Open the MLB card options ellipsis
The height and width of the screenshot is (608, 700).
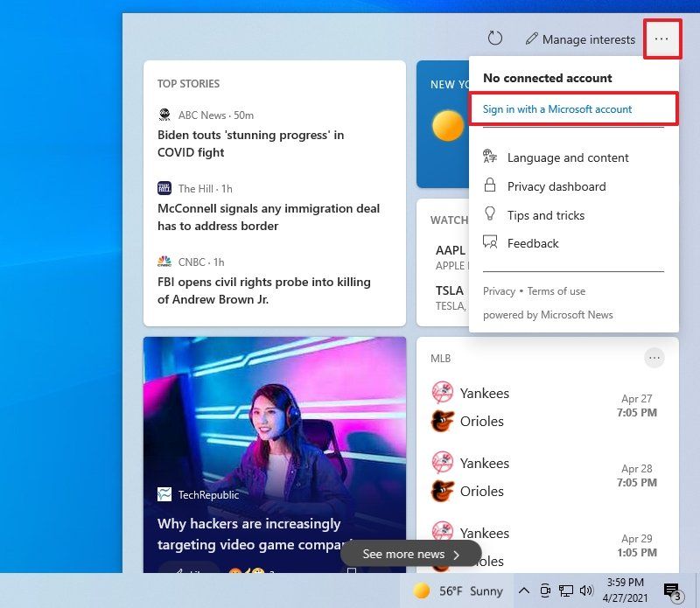(654, 358)
